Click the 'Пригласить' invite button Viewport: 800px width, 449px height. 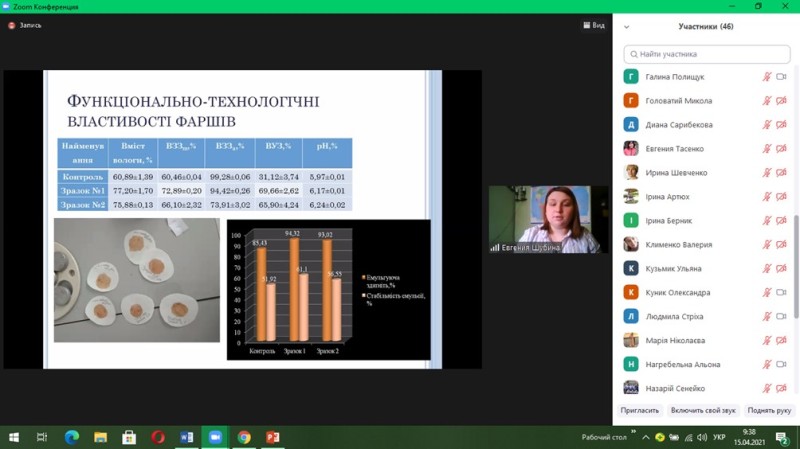click(x=640, y=411)
